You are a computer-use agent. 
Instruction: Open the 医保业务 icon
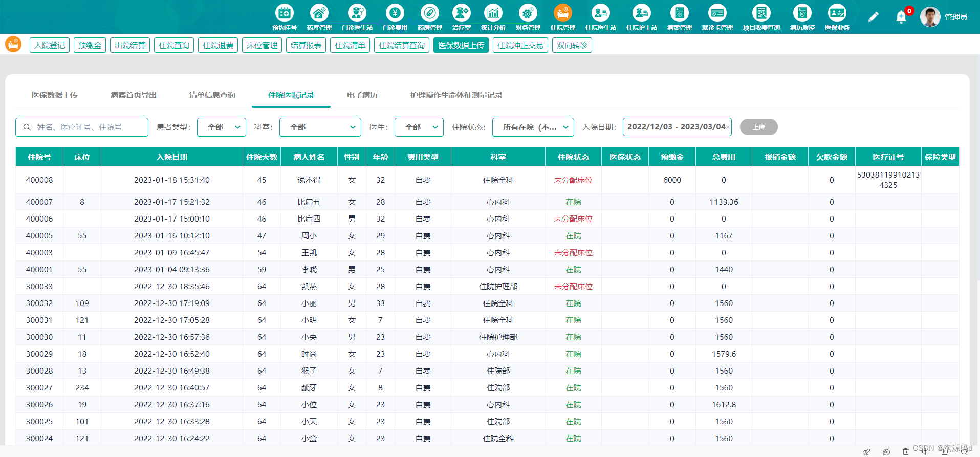point(837,13)
